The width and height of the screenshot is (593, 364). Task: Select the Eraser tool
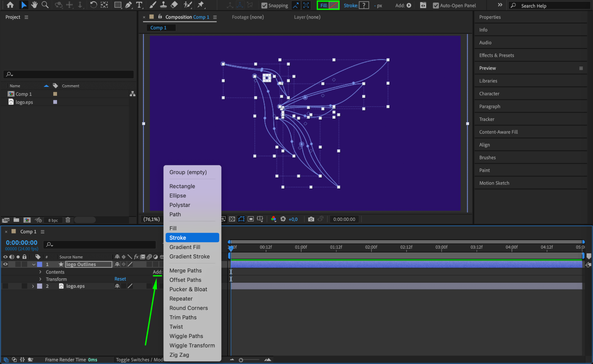pyautogui.click(x=174, y=5)
